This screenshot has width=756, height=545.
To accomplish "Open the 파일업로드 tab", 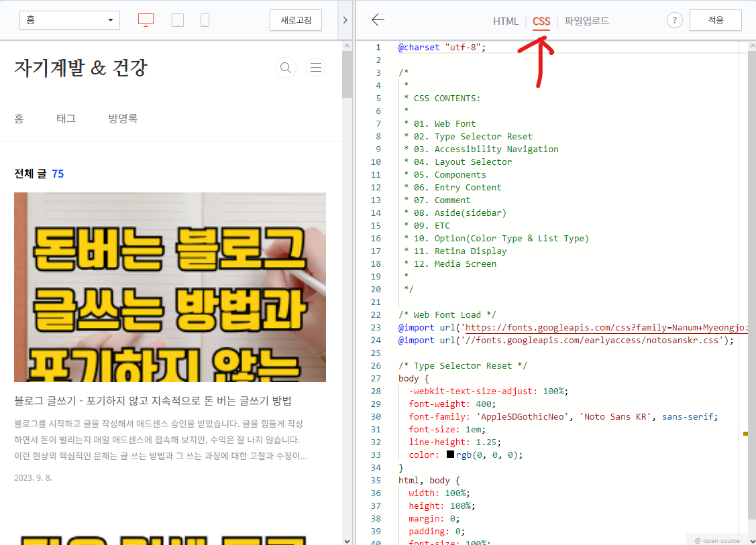I will (586, 21).
